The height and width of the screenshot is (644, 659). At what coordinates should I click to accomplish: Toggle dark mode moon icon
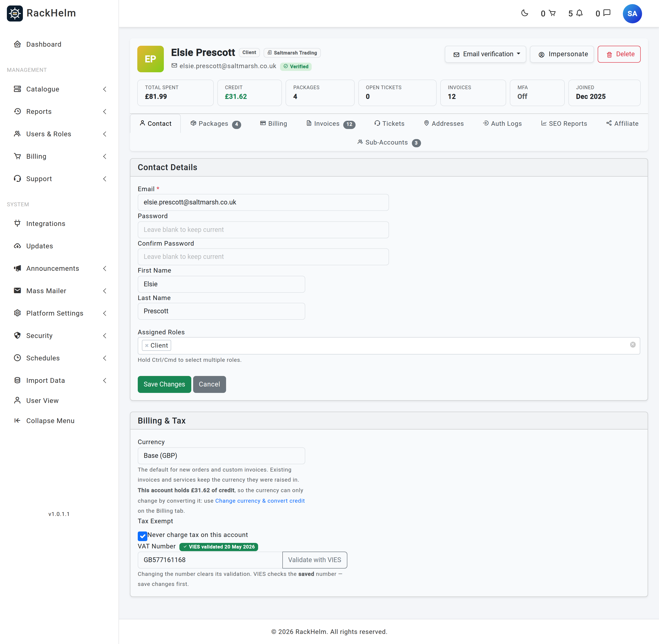point(525,13)
